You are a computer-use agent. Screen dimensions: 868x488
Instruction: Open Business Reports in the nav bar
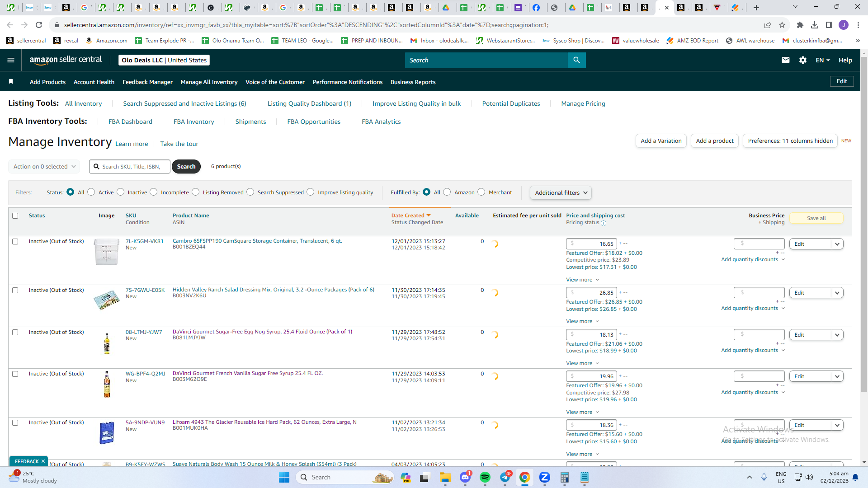tap(413, 82)
